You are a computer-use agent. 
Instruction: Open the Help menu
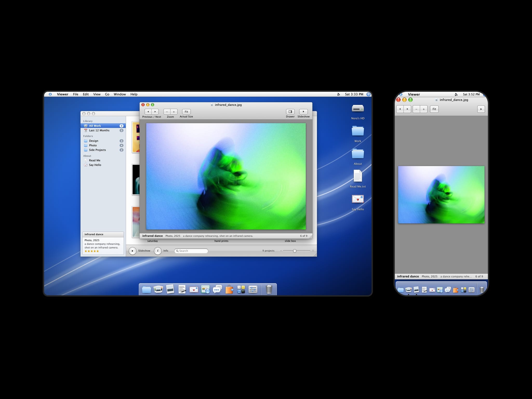tap(134, 94)
